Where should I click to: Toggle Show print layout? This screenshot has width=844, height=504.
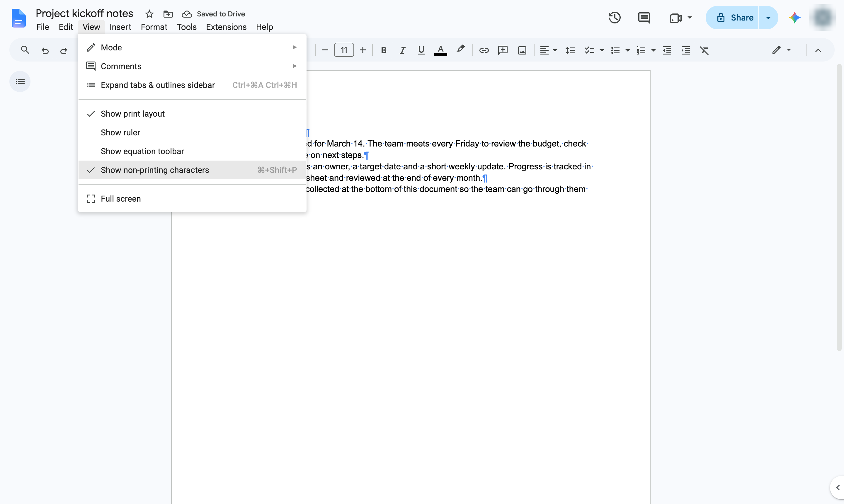192,114
